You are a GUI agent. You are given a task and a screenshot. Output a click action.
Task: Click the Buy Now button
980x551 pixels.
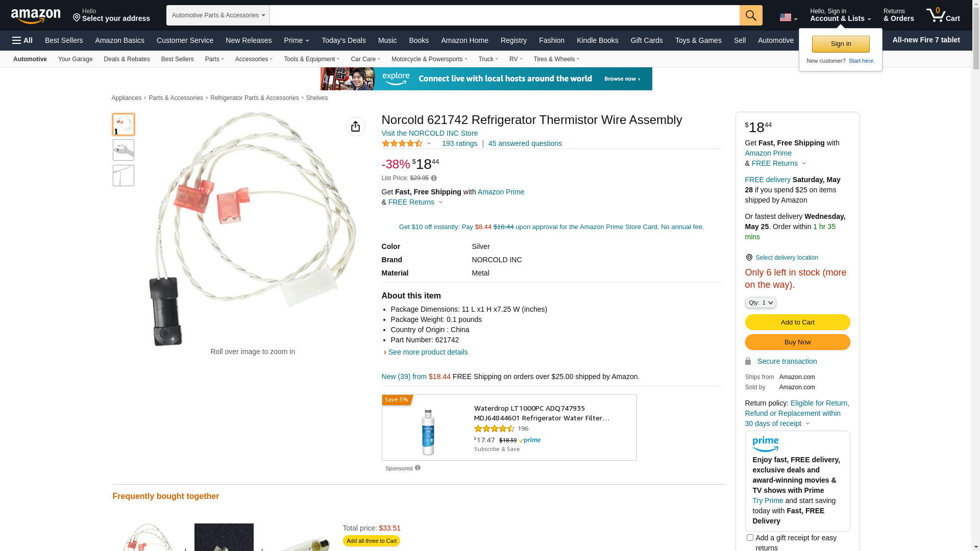click(x=797, y=342)
